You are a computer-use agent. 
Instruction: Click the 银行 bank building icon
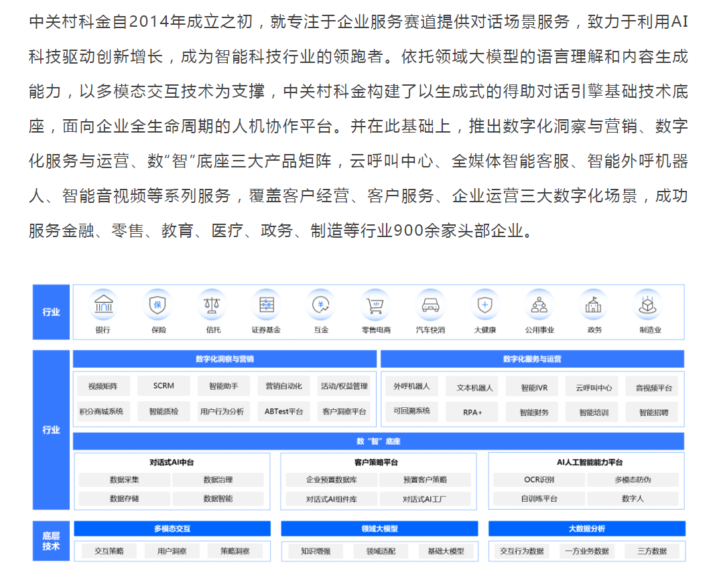(103, 305)
